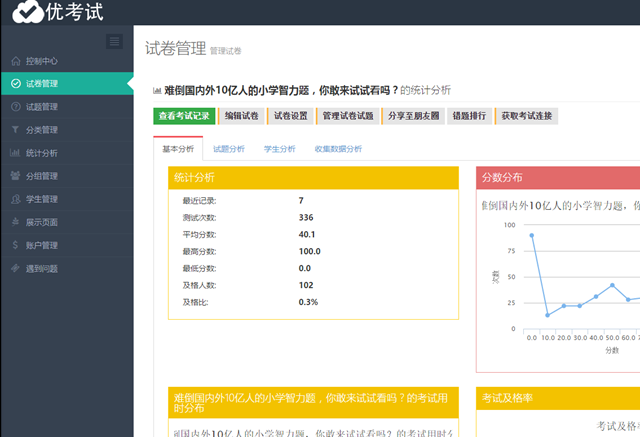Click the icon beside 展示页面
The height and width of the screenshot is (437, 640).
[x=16, y=222]
